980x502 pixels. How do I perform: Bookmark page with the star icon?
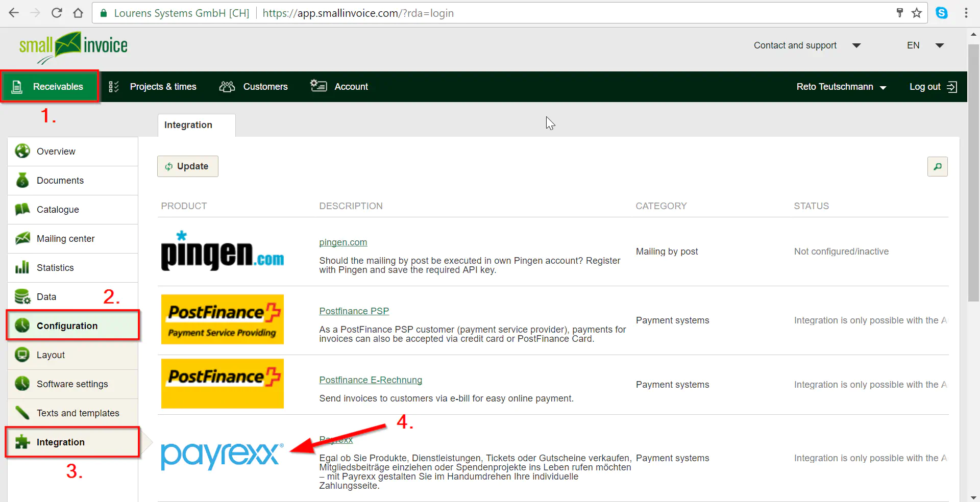pos(917,13)
